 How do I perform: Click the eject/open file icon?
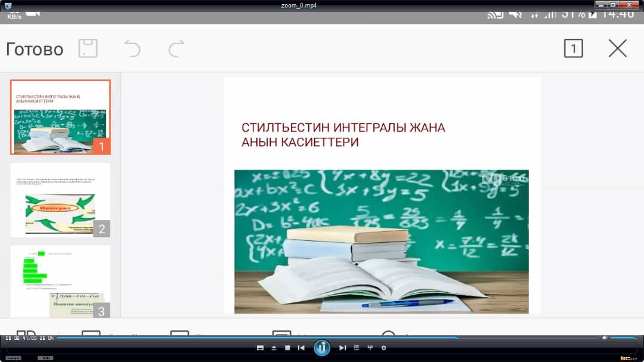[274, 348]
